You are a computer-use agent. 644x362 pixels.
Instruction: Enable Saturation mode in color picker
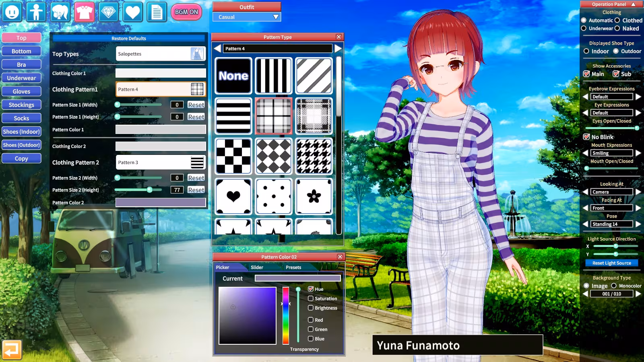[311, 298]
